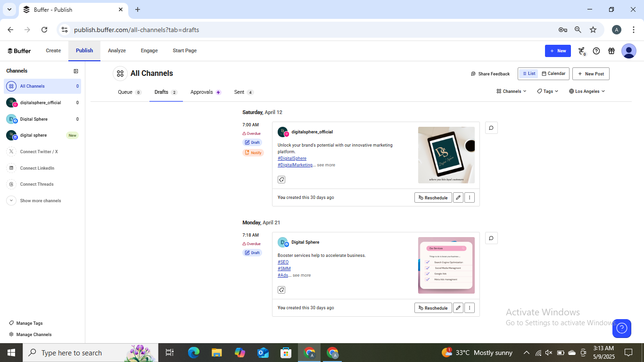Switch to Calendar view
The height and width of the screenshot is (362, 644).
tap(553, 74)
